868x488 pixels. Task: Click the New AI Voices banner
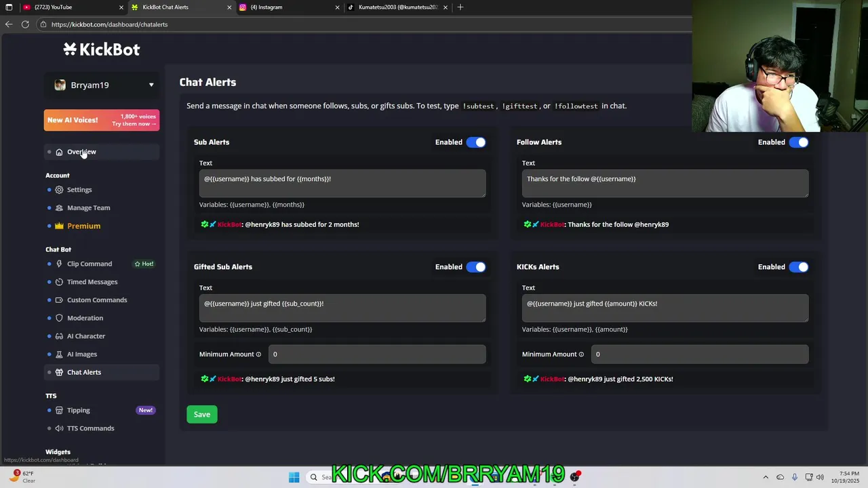[x=102, y=120]
